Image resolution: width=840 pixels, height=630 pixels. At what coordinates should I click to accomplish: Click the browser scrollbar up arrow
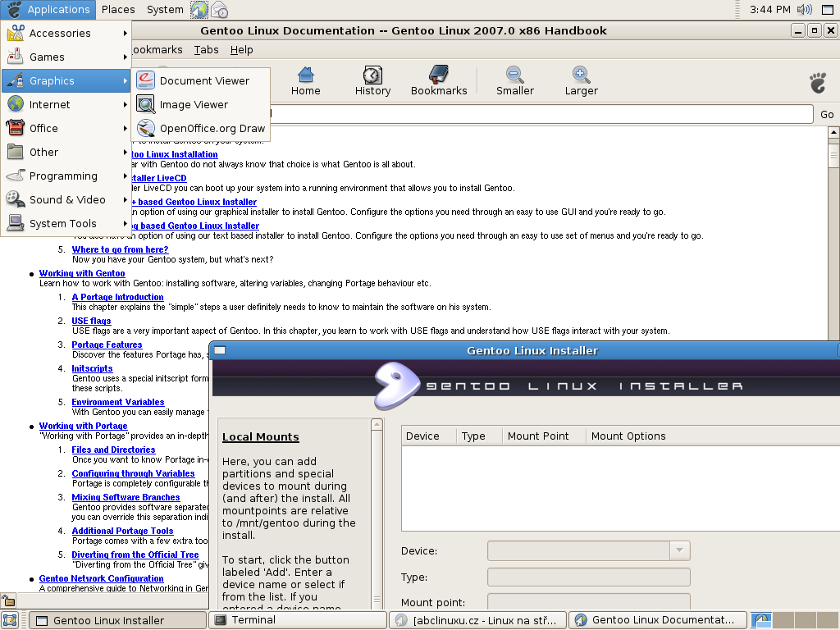click(833, 132)
